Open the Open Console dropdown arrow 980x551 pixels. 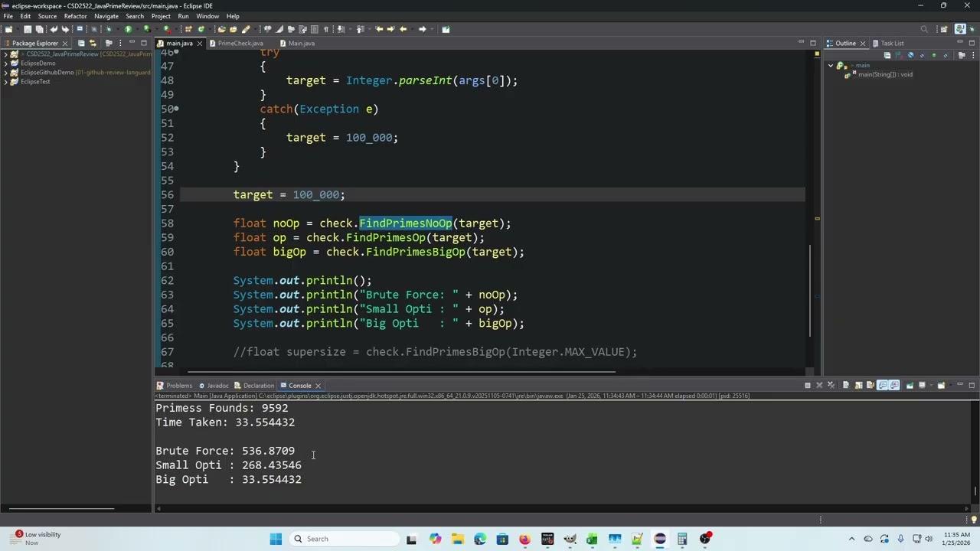951,385
